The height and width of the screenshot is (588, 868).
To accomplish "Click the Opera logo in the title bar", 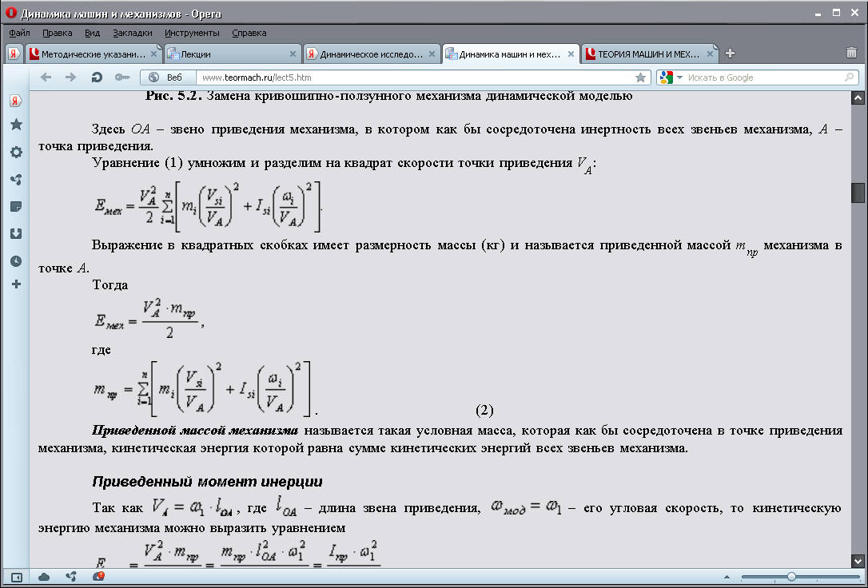I will pyautogui.click(x=10, y=13).
